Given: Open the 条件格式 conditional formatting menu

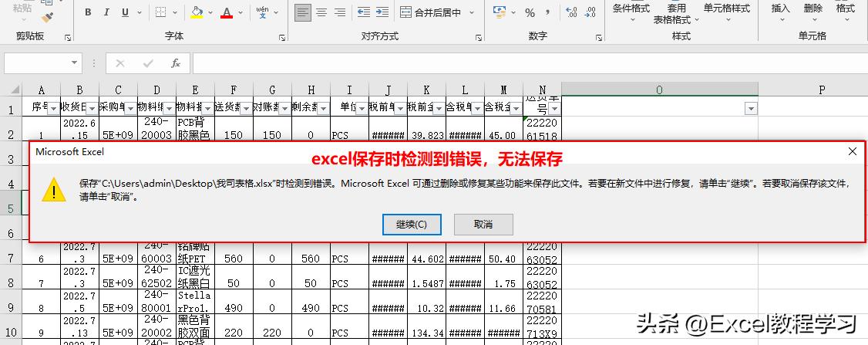Looking at the screenshot, I should (631, 13).
